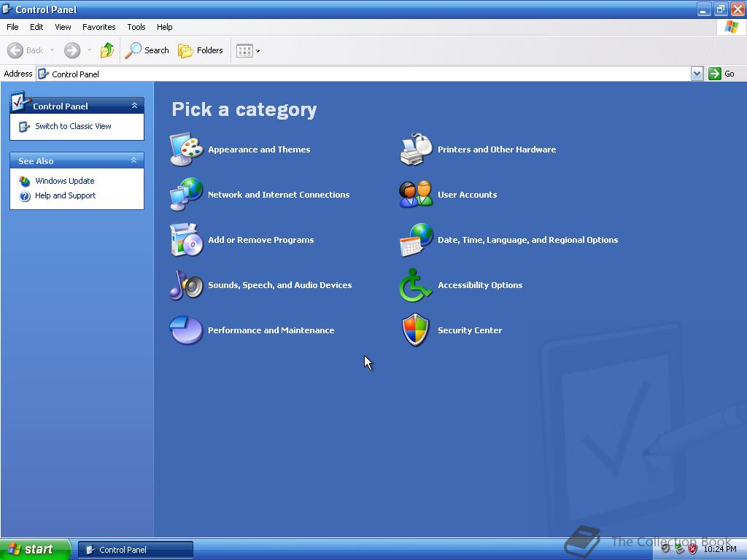Click the Sounds, Speech, and Audio Devices icon
The image size is (747, 560).
[186, 285]
